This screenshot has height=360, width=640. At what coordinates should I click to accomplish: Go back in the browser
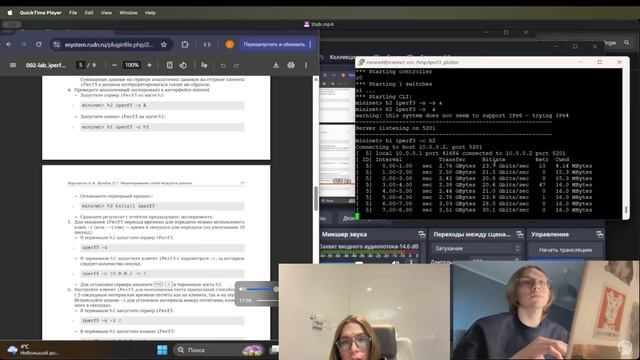(x=9, y=44)
